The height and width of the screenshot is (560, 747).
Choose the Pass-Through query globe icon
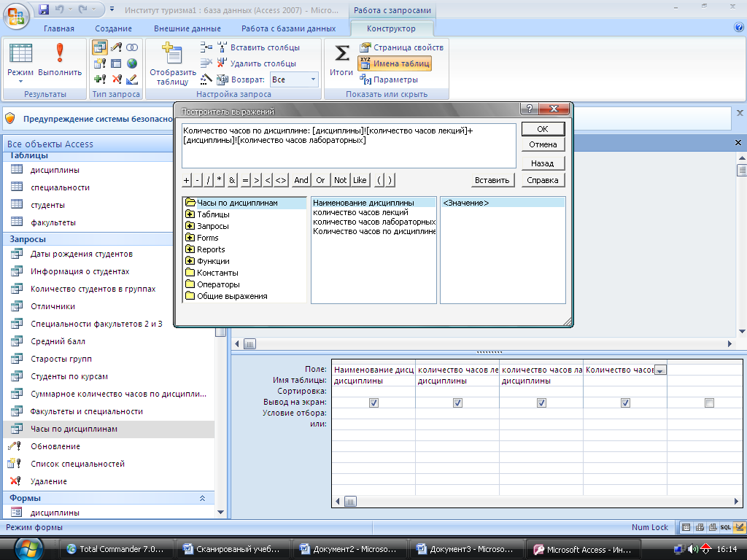pyautogui.click(x=132, y=63)
